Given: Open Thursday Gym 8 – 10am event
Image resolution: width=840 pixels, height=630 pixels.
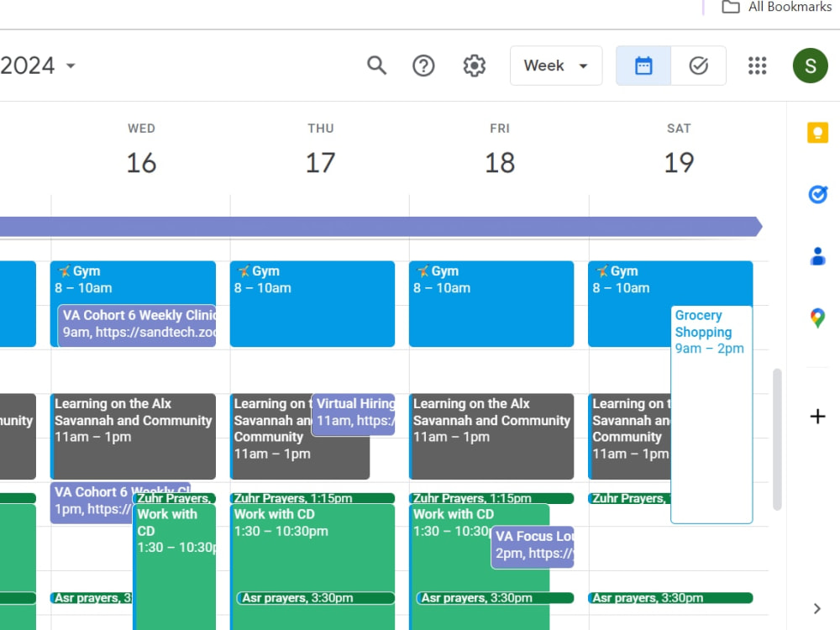Looking at the screenshot, I should [x=312, y=304].
